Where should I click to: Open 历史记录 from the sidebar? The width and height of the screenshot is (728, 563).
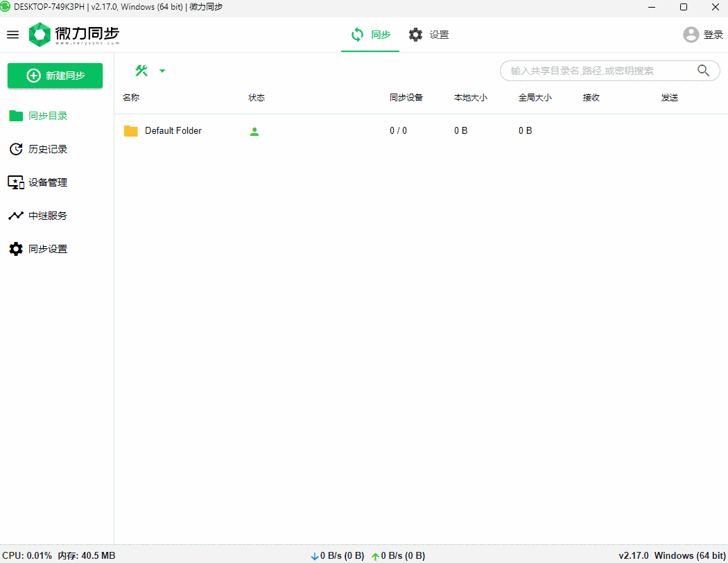point(15,149)
